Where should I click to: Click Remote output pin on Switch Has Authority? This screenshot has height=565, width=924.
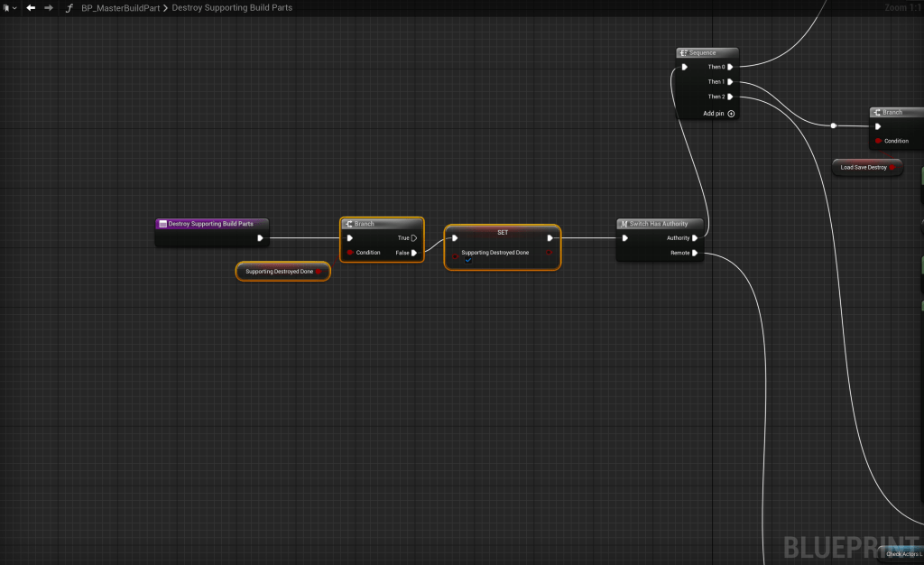694,254
